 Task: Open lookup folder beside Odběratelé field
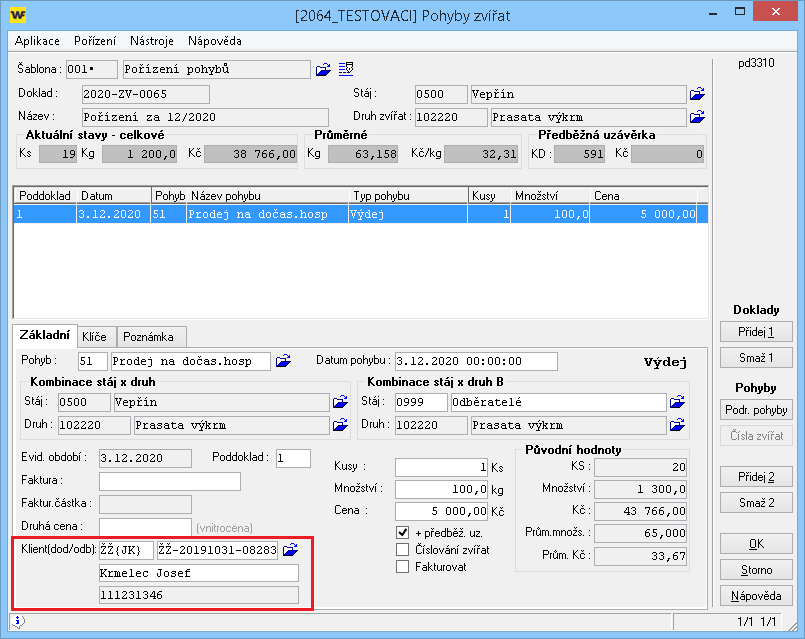point(678,402)
